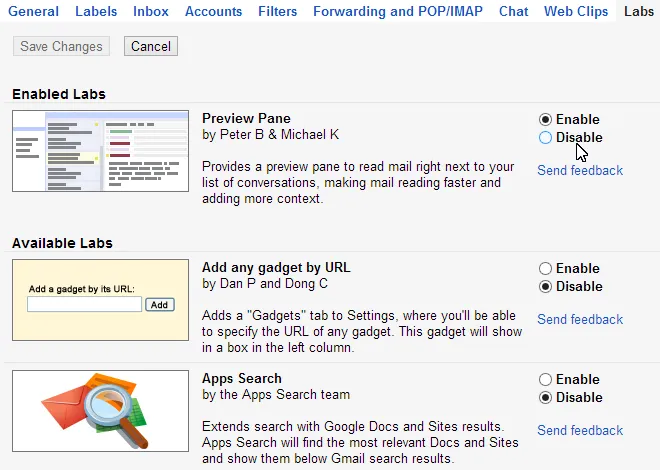Open the Accounts tab

tap(213, 11)
